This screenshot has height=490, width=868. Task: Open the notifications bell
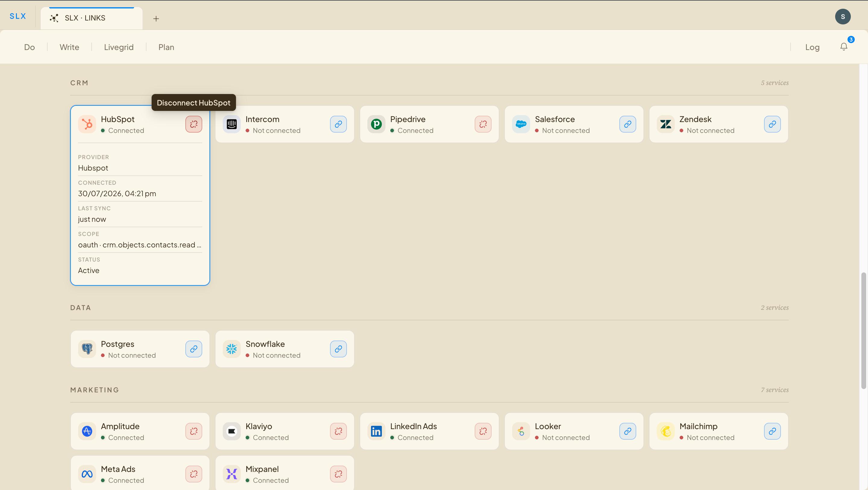pyautogui.click(x=844, y=47)
